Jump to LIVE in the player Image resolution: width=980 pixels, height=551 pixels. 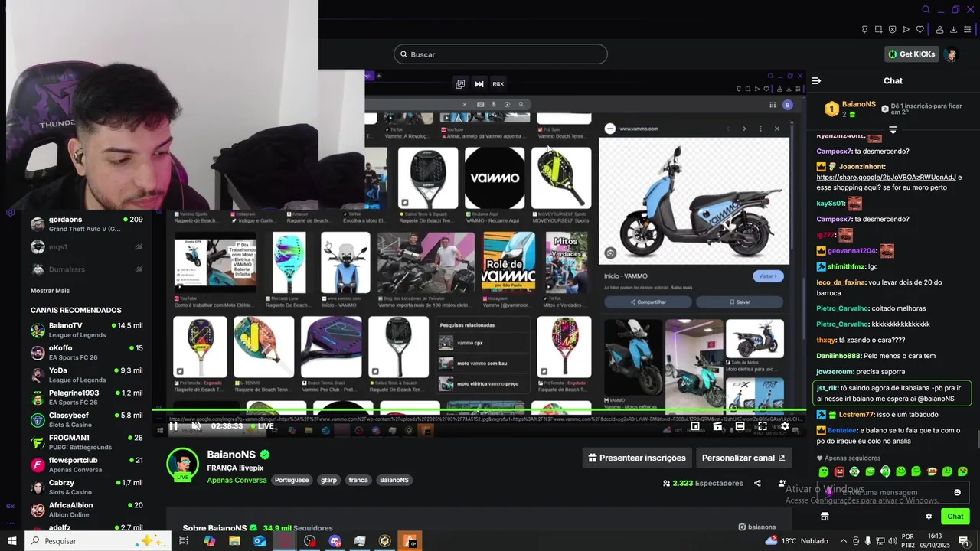262,426
